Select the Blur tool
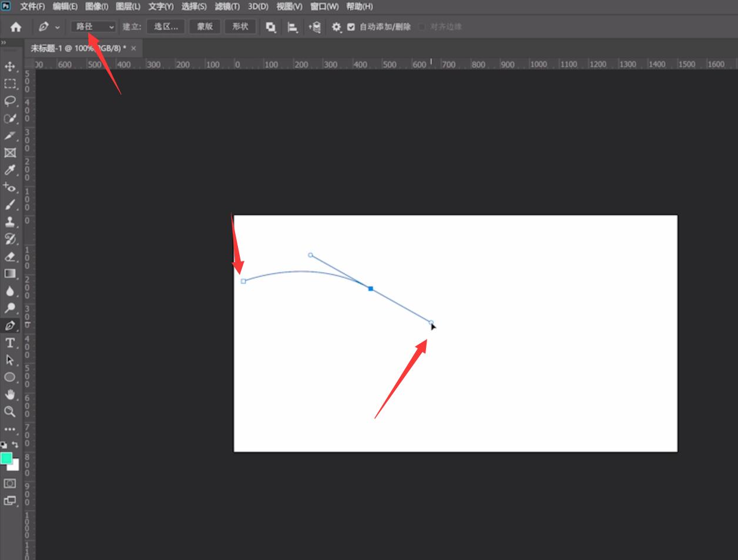 tap(10, 291)
